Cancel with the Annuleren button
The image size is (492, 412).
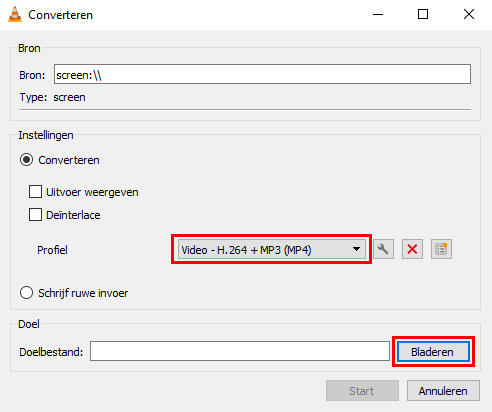[443, 391]
